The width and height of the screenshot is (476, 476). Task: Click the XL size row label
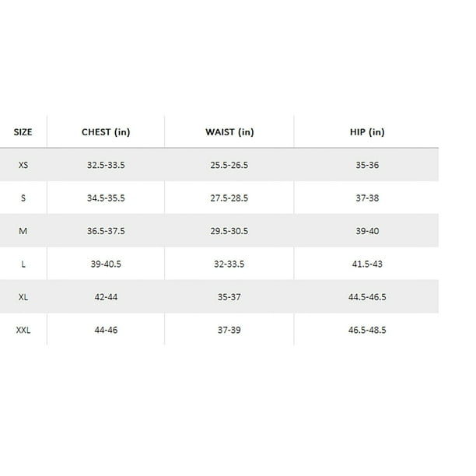point(23,297)
